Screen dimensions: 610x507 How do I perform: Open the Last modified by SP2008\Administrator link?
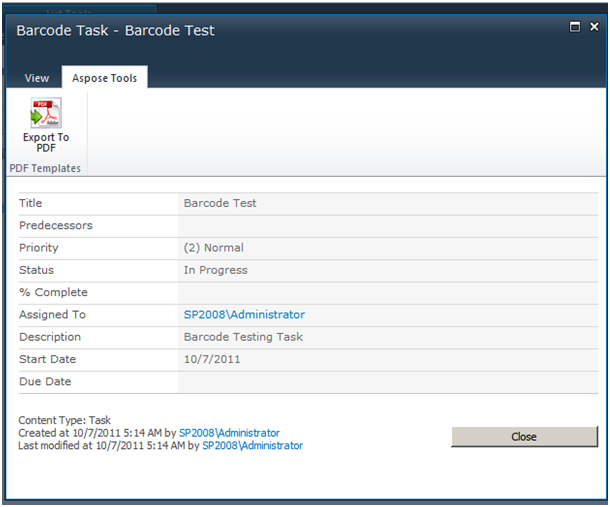click(252, 445)
